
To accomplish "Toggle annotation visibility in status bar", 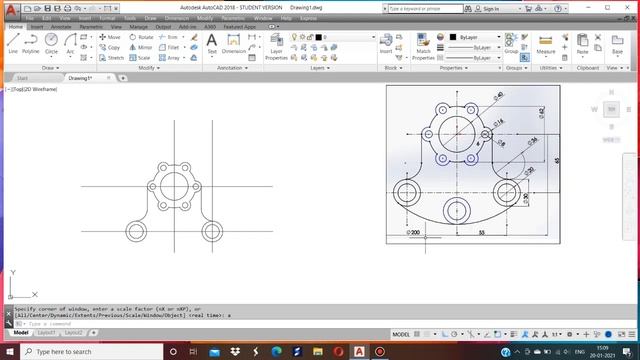I will [x=525, y=334].
